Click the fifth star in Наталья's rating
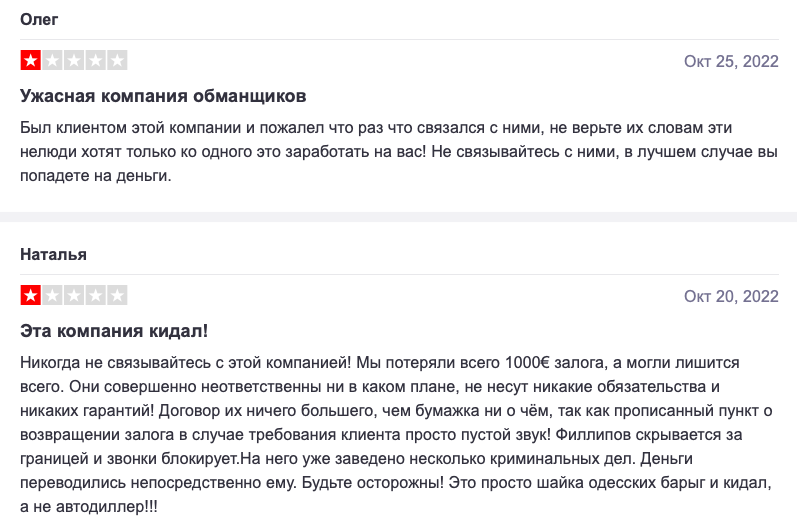Image resolution: width=797 pixels, height=528 pixels. pos(117,295)
